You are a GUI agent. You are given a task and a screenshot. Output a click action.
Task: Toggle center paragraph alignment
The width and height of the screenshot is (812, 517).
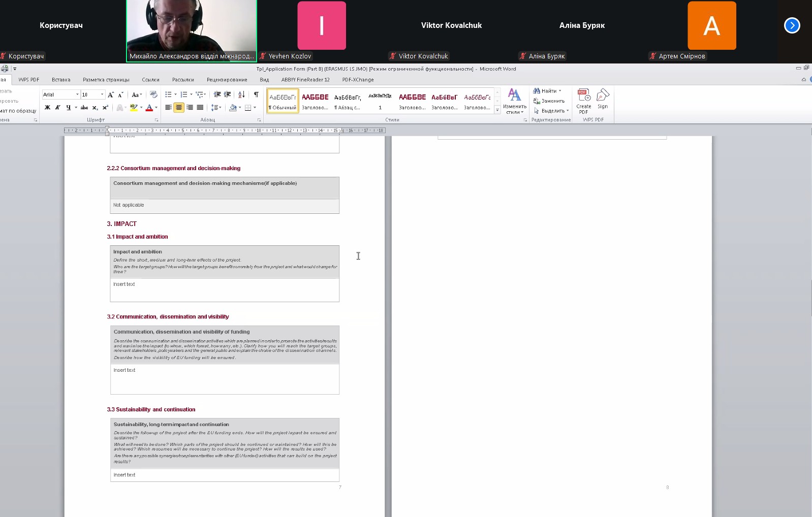pos(179,108)
